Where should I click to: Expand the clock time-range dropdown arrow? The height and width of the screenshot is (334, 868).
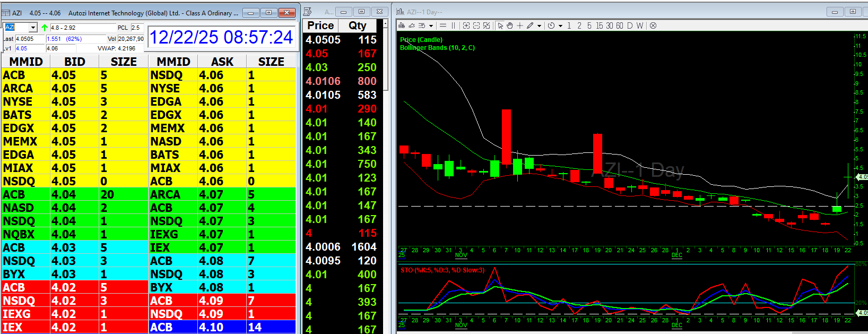point(560,25)
